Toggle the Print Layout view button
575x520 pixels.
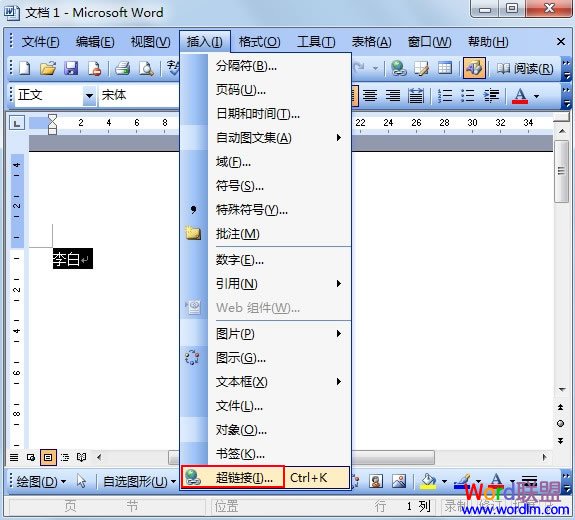(48, 457)
